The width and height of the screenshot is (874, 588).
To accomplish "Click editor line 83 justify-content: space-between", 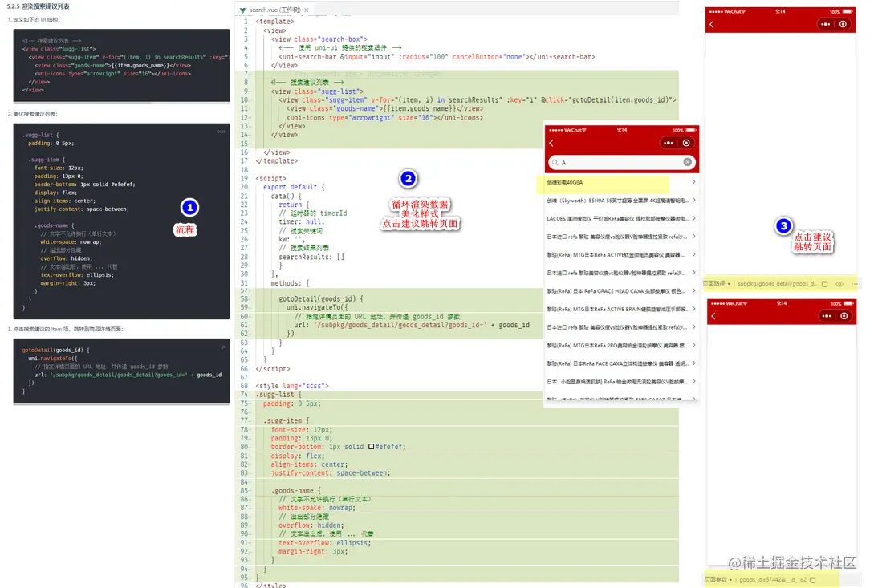I will point(330,473).
